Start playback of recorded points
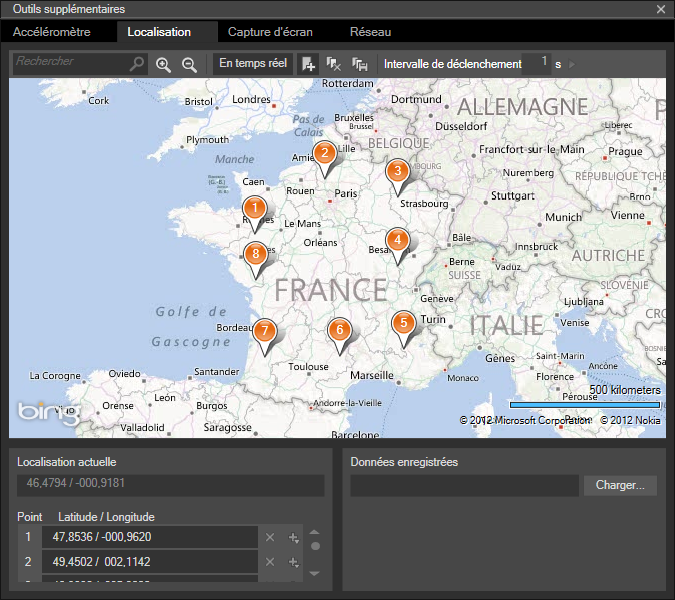675x600 pixels. [x=572, y=64]
